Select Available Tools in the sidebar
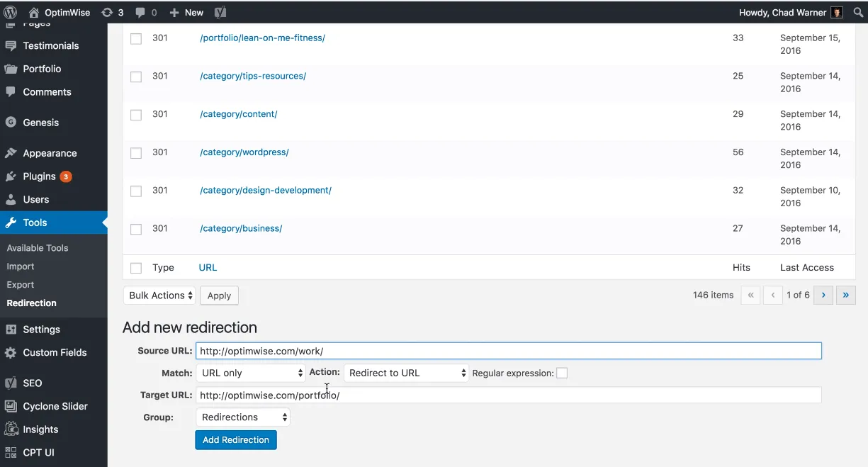Image resolution: width=868 pixels, height=467 pixels. click(38, 248)
